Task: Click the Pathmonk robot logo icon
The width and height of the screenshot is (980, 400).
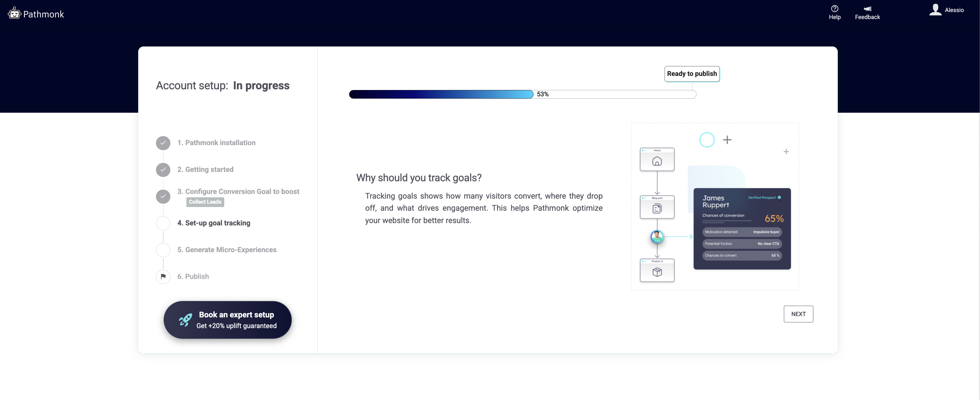Action: pyautogui.click(x=14, y=13)
